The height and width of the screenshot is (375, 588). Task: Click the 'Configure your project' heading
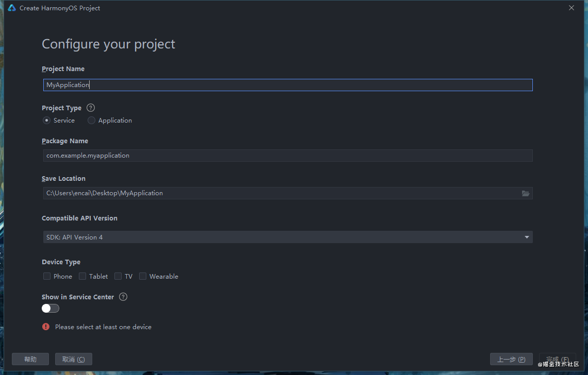tap(108, 44)
